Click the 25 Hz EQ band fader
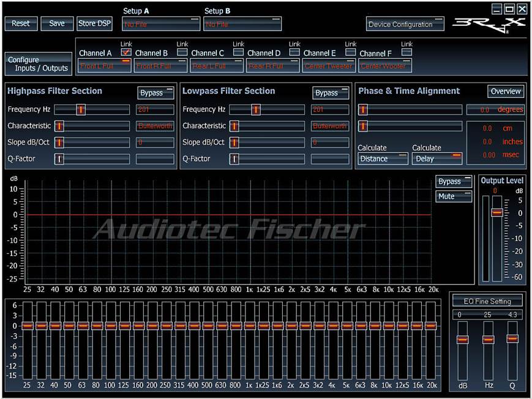The height and width of the screenshot is (399, 532). point(28,326)
